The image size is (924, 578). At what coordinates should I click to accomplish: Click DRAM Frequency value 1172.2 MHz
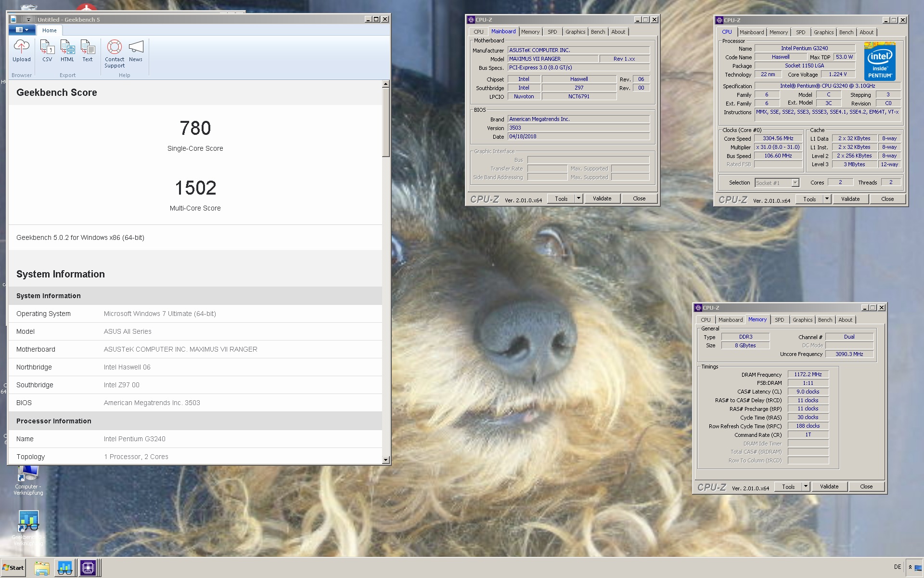click(808, 374)
